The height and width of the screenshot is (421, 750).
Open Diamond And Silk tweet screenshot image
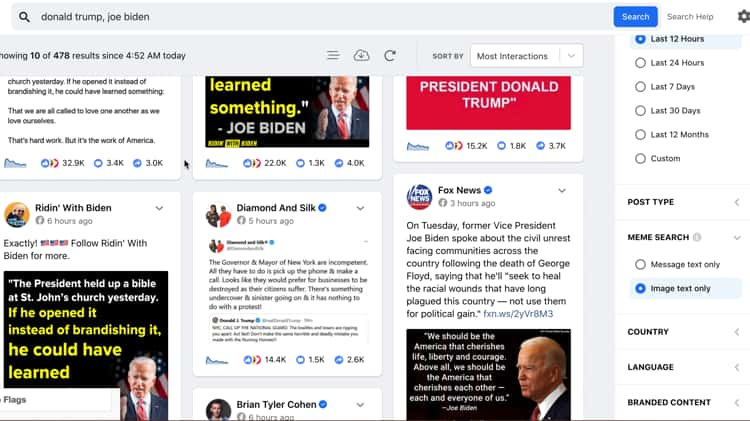point(287,291)
